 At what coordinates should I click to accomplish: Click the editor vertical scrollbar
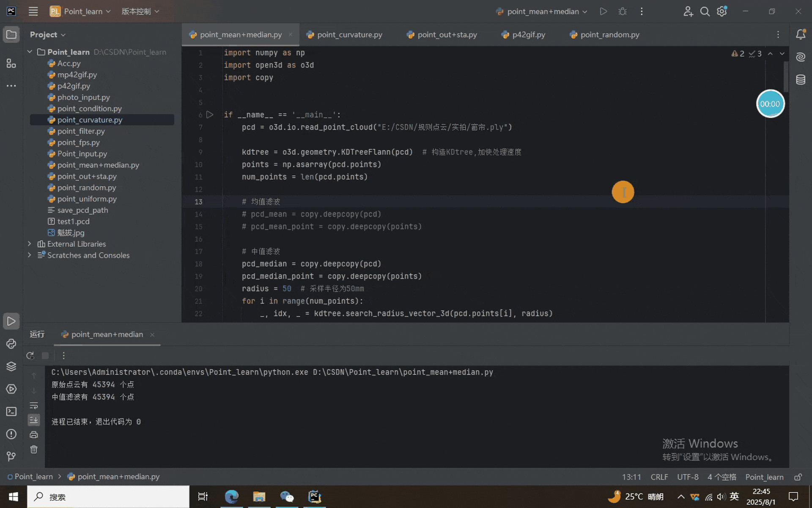[x=786, y=77]
